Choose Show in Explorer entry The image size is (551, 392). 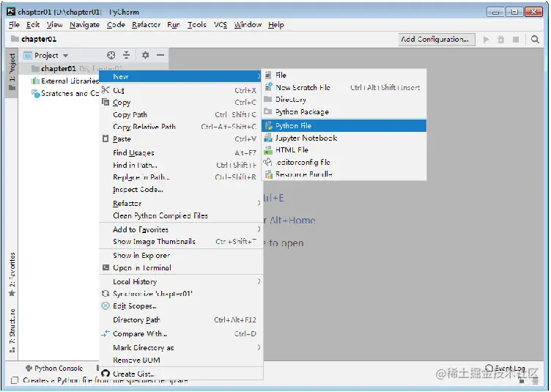point(181,256)
